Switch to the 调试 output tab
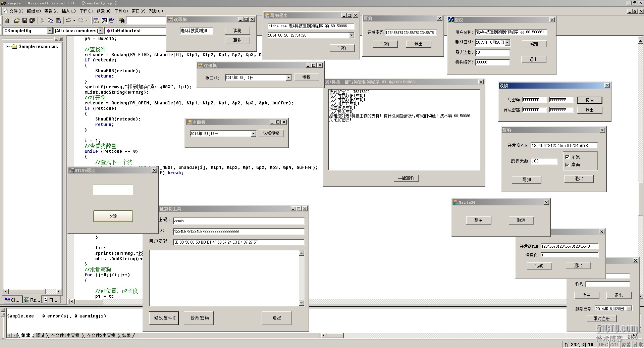 (x=40, y=335)
